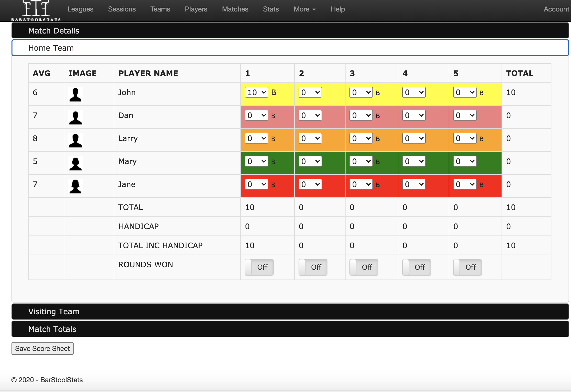Open the Account page

[556, 9]
